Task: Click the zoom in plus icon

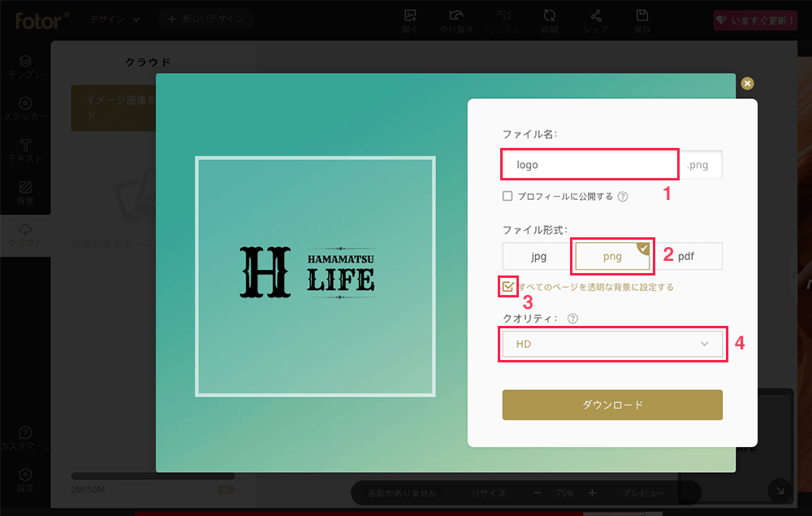Action: [x=592, y=492]
